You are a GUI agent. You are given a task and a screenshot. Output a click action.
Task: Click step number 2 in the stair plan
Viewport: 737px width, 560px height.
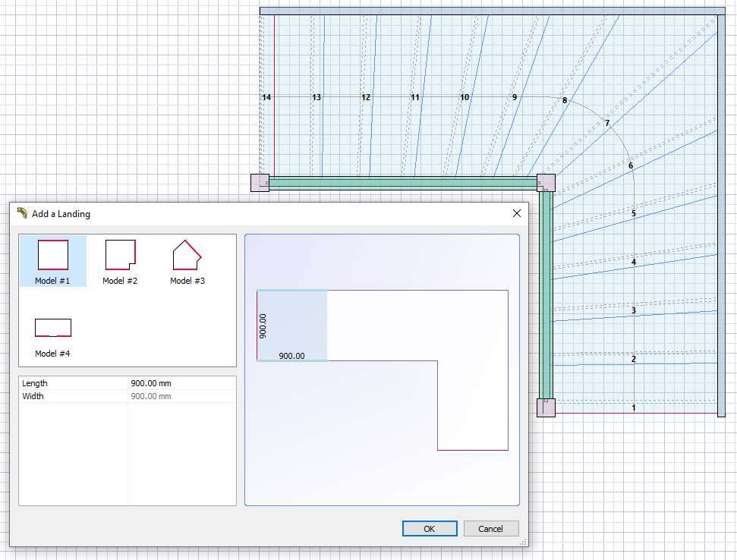click(634, 359)
